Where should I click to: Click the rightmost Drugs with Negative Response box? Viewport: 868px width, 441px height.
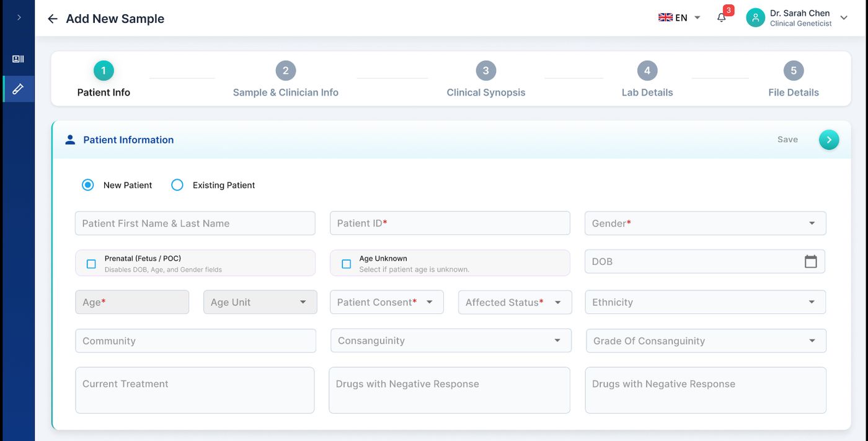pyautogui.click(x=706, y=390)
